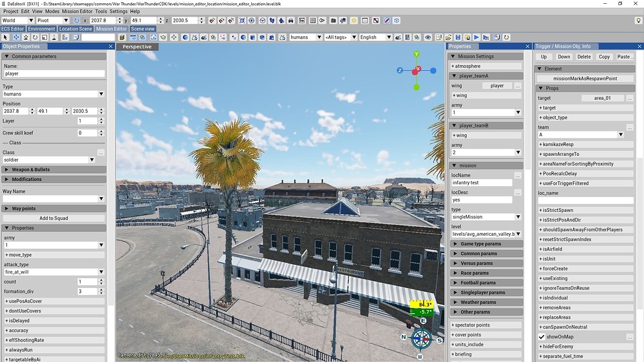644x362 pixels.
Task: Click the blue sphere icon after move cross
Action: point(185,37)
